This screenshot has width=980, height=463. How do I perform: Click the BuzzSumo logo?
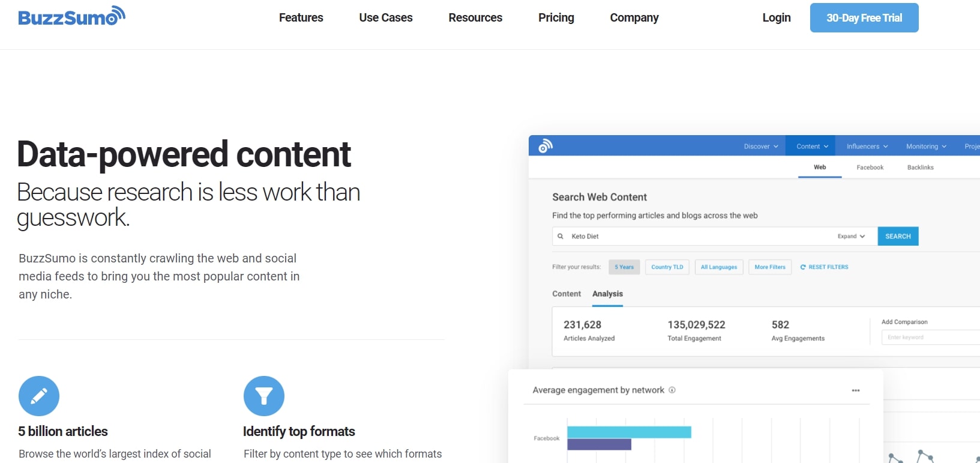[x=71, y=16]
